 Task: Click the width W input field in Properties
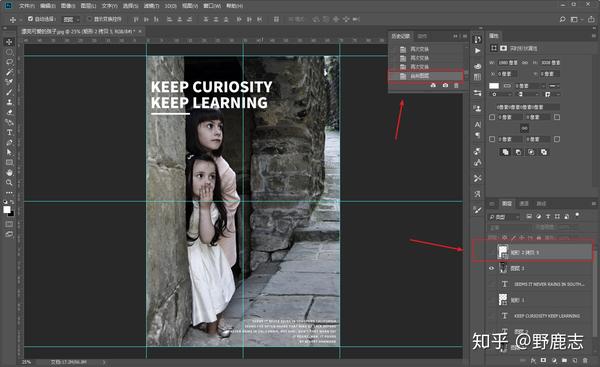(508, 62)
